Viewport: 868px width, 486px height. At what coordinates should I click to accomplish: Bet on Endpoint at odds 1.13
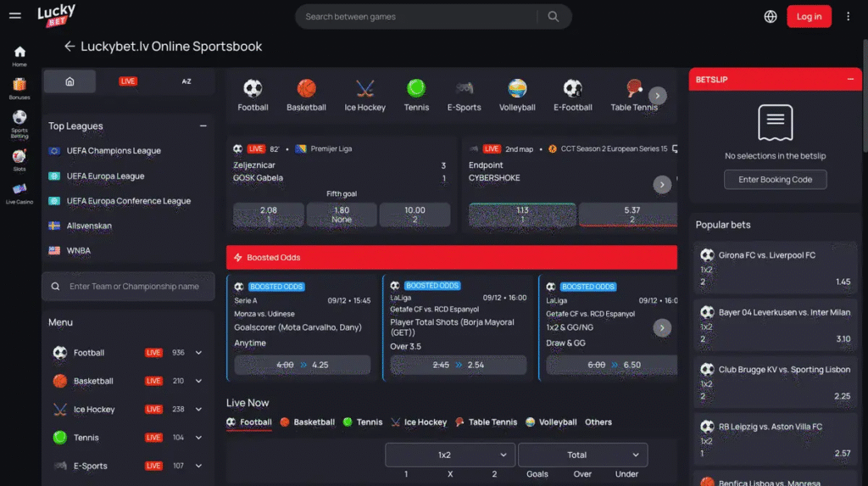(x=522, y=215)
